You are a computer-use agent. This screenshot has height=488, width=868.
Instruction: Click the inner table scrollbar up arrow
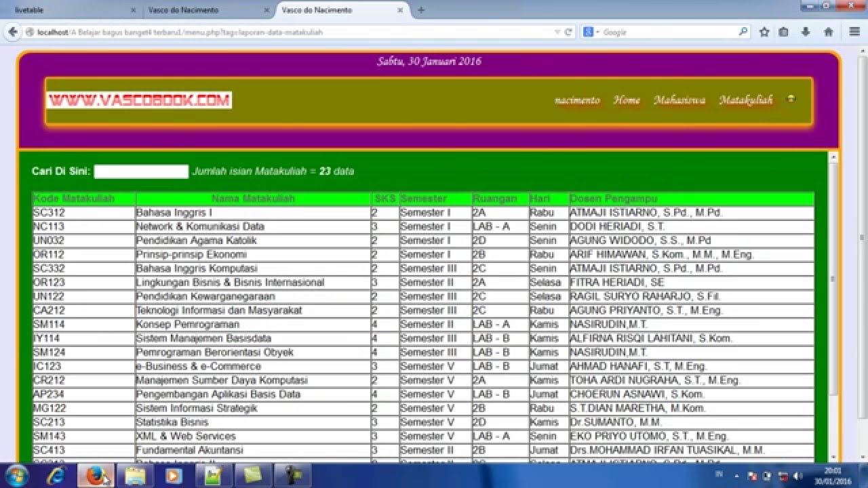(833, 158)
